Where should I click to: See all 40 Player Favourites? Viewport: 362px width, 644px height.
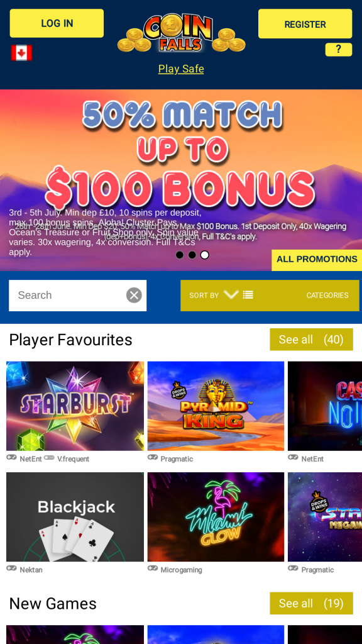tap(311, 340)
